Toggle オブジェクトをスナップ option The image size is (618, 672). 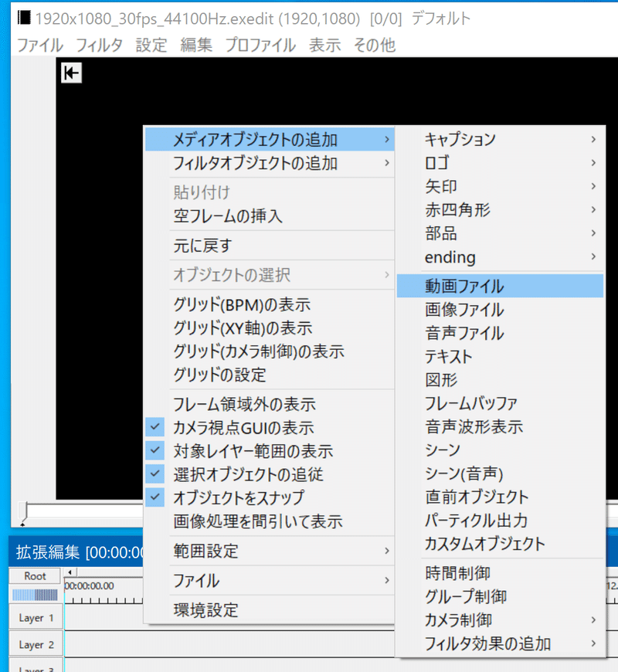coord(270,497)
